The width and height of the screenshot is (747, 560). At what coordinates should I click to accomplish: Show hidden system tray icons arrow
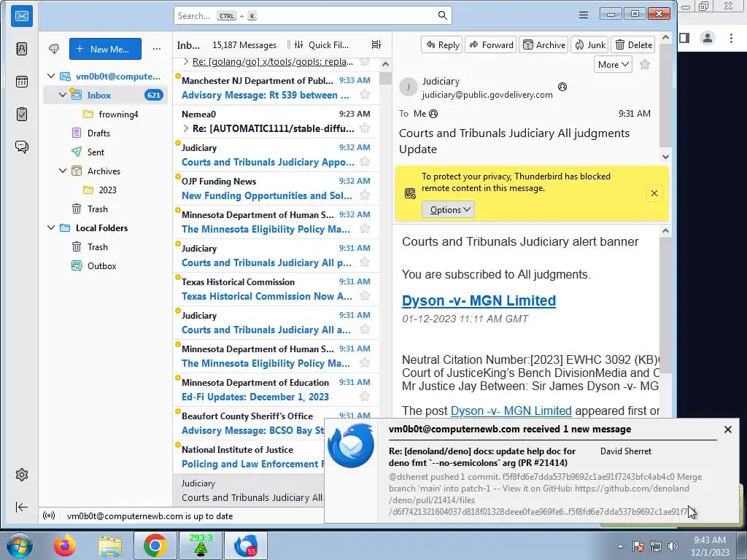point(620,546)
